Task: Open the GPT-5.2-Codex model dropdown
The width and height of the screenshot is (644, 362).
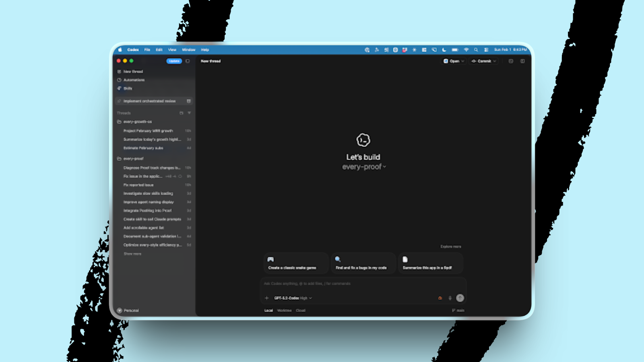Action: [293, 298]
